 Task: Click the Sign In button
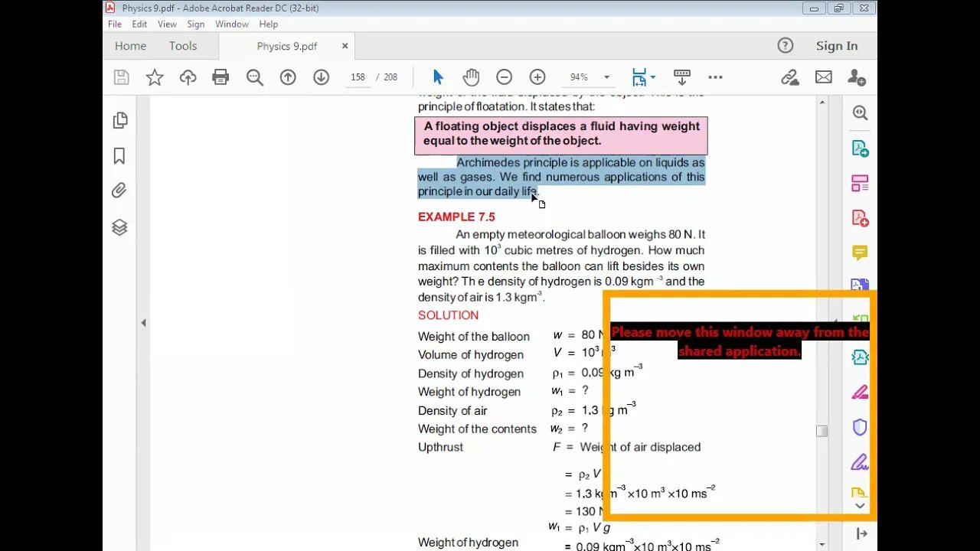pyautogui.click(x=837, y=46)
